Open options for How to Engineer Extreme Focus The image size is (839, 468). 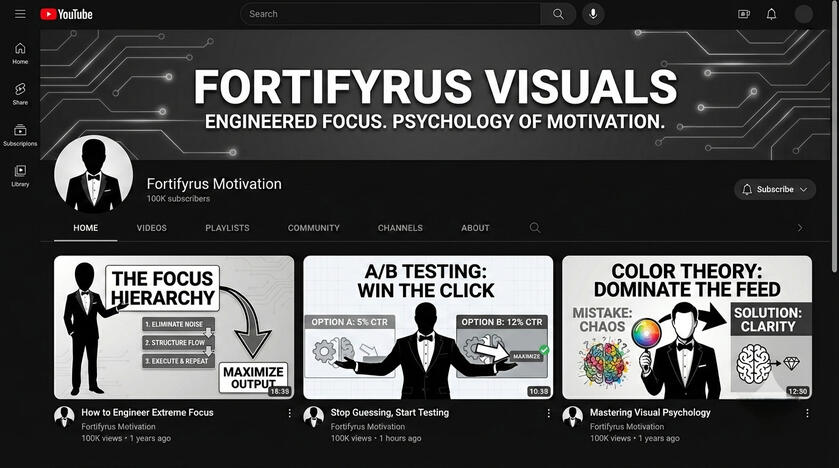point(290,413)
